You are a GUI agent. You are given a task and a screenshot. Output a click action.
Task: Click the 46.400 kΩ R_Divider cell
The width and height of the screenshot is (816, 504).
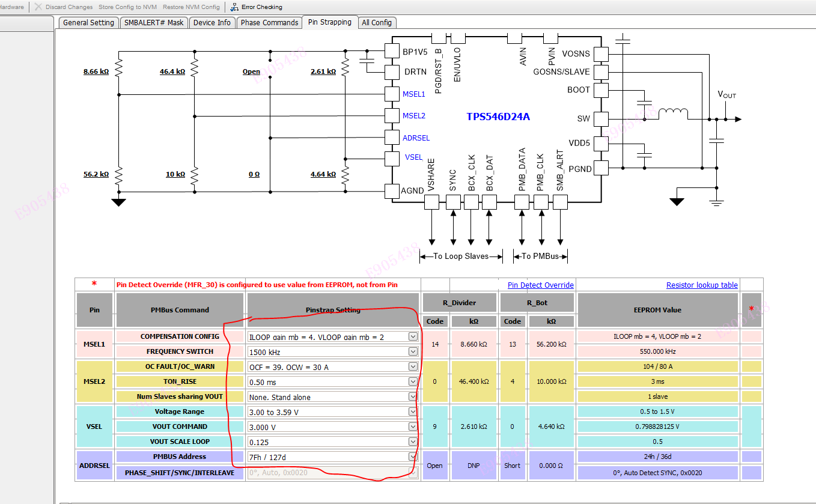[474, 381]
